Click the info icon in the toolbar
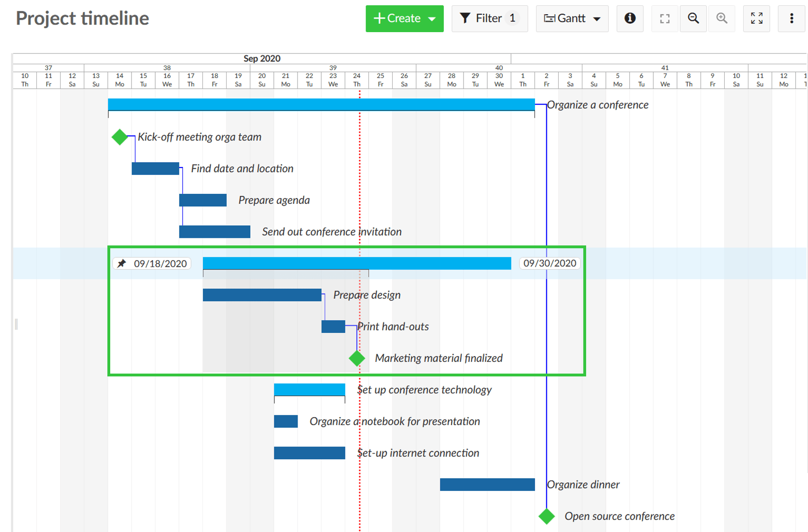Screen dimensions: 808x532 point(630,18)
